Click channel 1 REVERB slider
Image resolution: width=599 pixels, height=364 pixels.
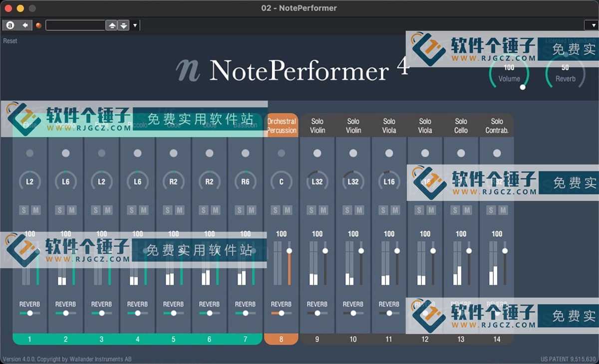(30, 313)
